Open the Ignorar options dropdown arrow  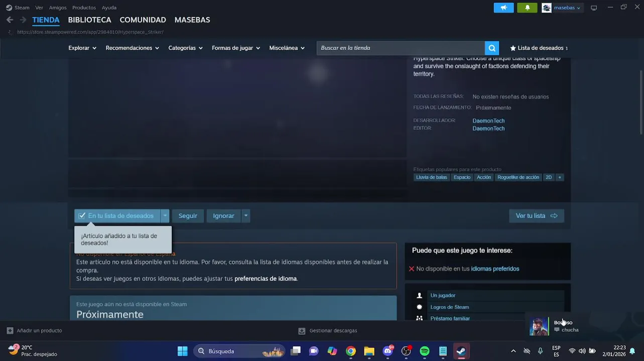[245, 216]
